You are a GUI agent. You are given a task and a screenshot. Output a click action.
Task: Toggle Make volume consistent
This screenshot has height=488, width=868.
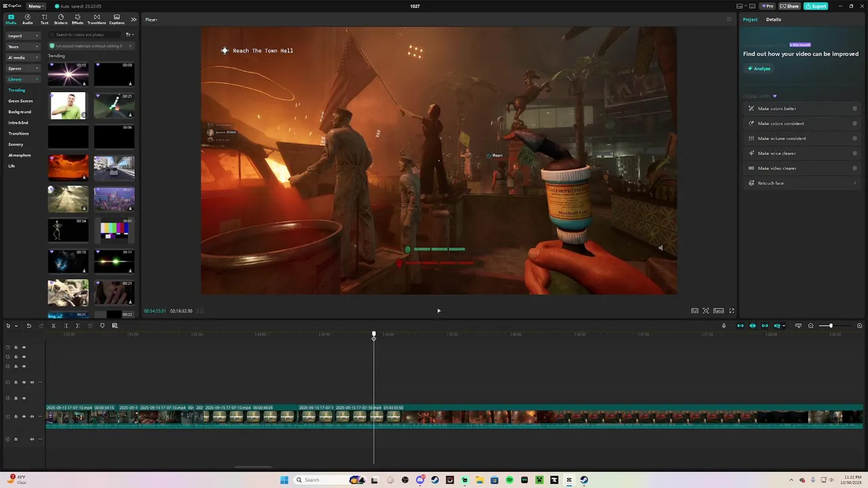coord(854,138)
